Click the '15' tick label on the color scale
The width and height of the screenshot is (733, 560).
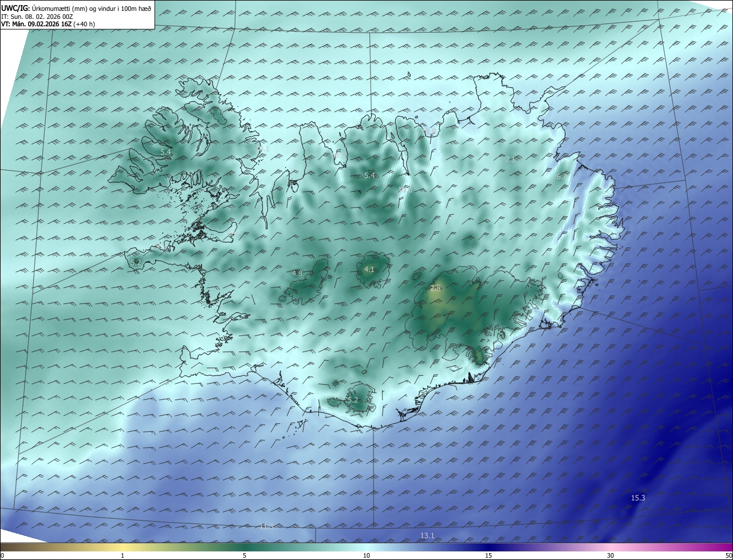[x=488, y=556]
